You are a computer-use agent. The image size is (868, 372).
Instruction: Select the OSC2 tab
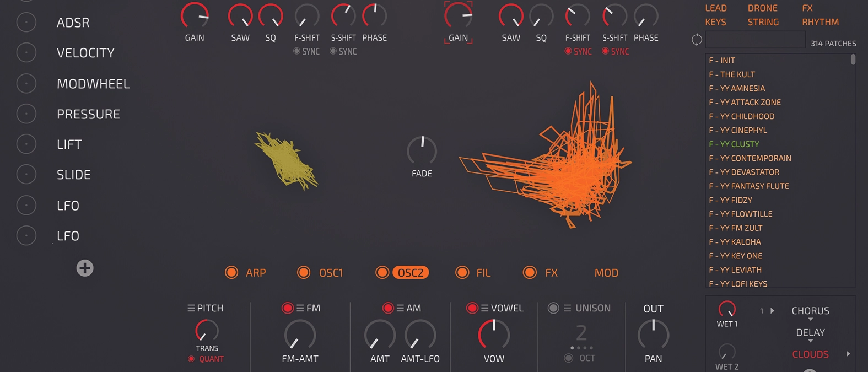tap(411, 273)
